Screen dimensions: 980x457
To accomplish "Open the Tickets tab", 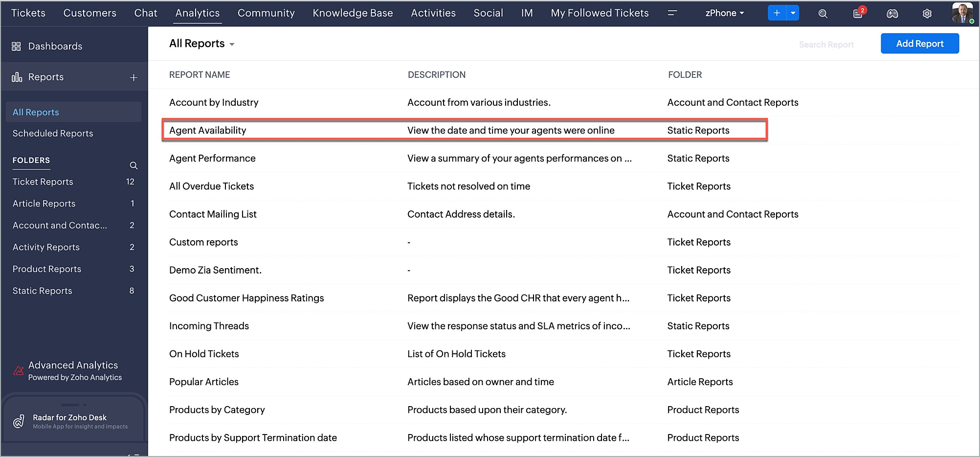I will (x=28, y=13).
